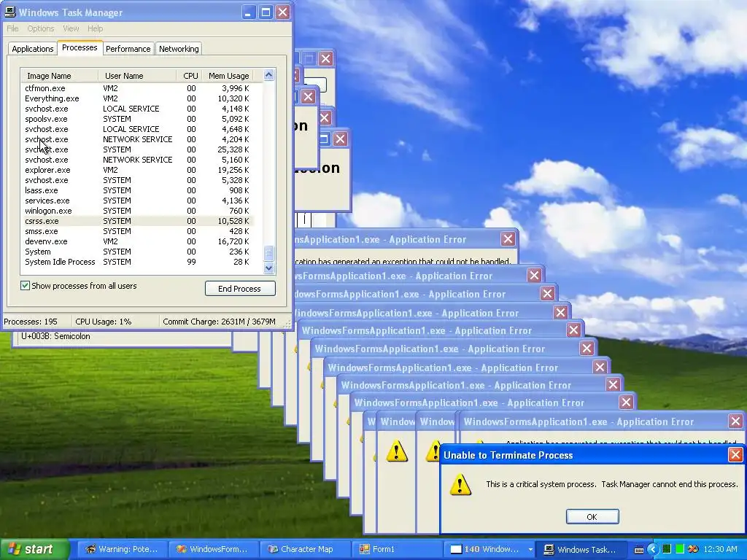Click Windows Task... taskbar button
Screen dimensions: 747x560
(x=580, y=549)
